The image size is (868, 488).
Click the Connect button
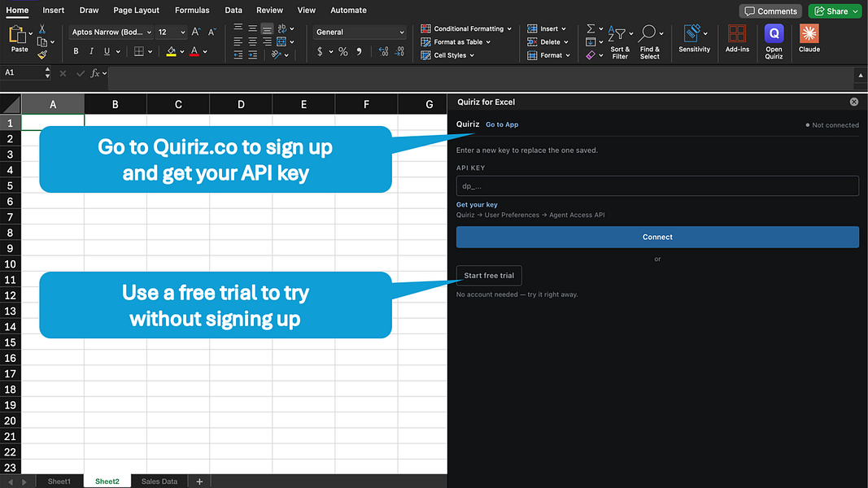[657, 237]
